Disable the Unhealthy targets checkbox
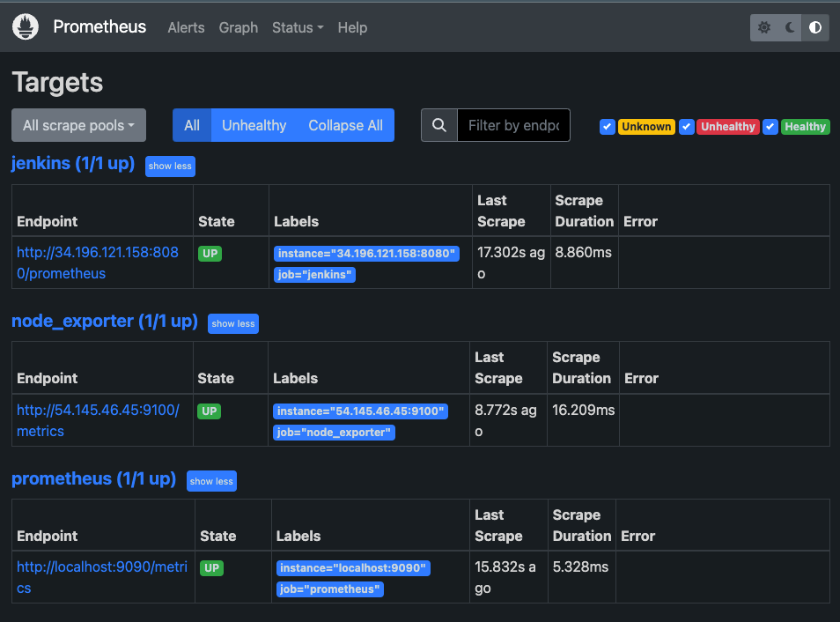 pyautogui.click(x=687, y=127)
